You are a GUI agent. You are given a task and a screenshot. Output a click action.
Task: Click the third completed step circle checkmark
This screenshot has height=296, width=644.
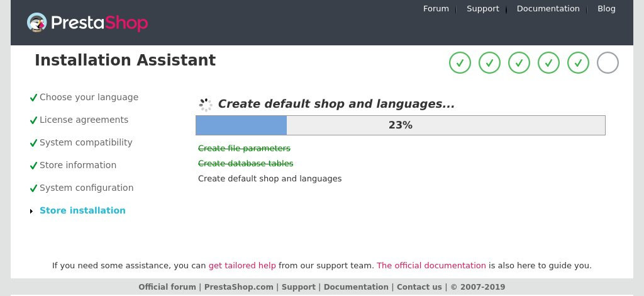[x=519, y=63]
